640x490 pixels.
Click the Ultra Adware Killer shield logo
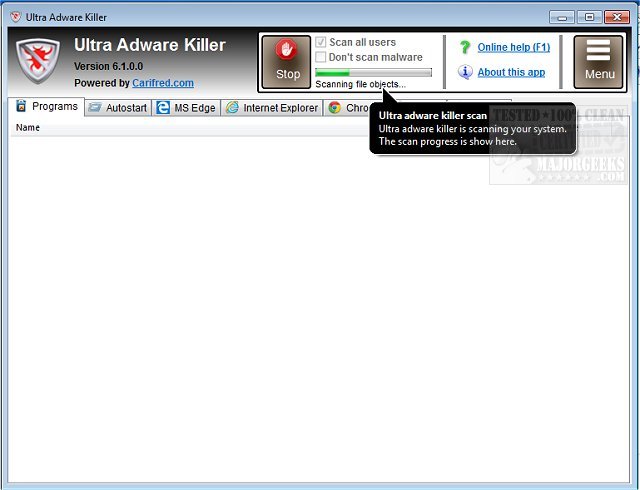38,60
